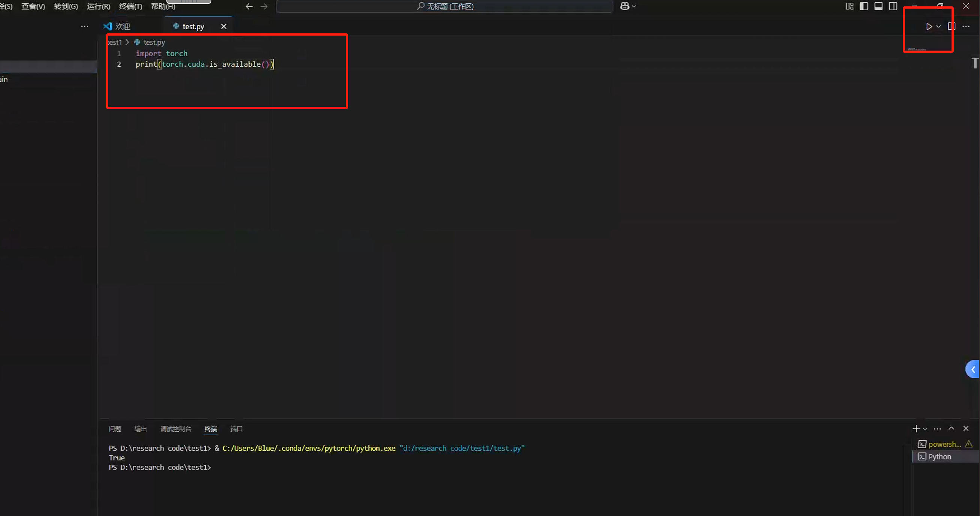Go back with the left arrow

[249, 6]
